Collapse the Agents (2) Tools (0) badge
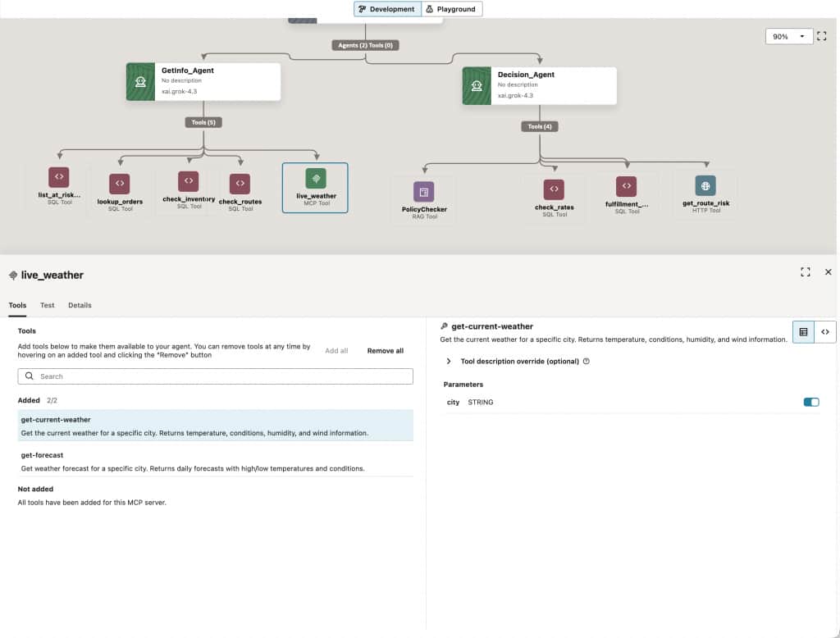The image size is (840, 638). click(365, 46)
